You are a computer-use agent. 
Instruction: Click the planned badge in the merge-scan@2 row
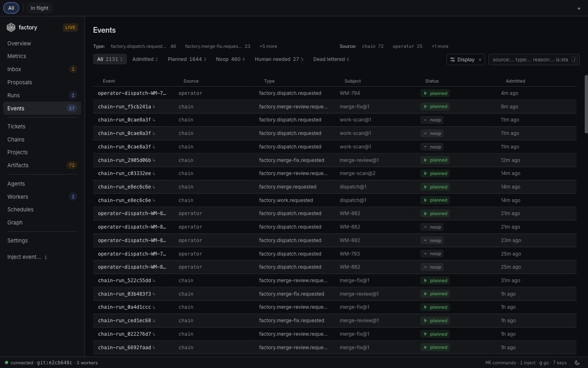pyautogui.click(x=435, y=173)
